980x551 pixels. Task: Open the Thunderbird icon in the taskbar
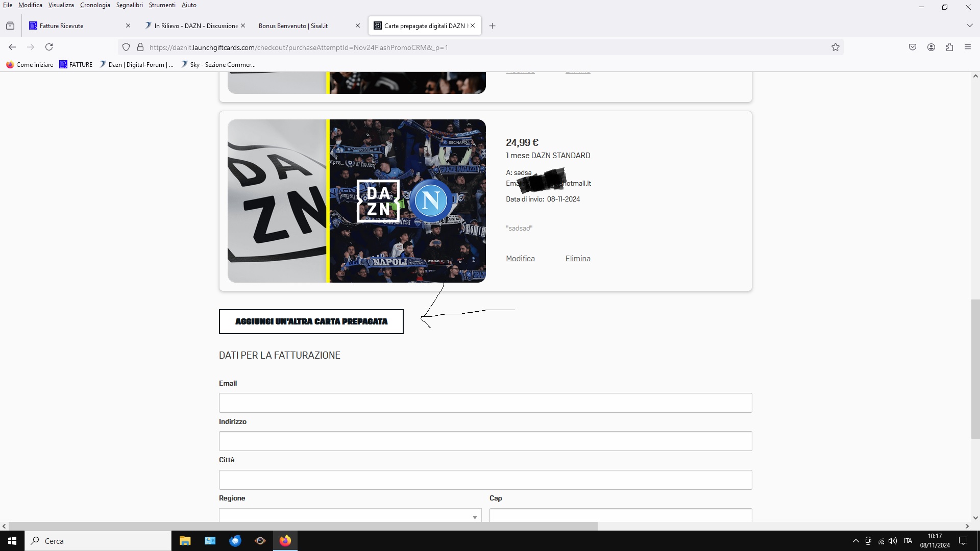pyautogui.click(x=235, y=541)
